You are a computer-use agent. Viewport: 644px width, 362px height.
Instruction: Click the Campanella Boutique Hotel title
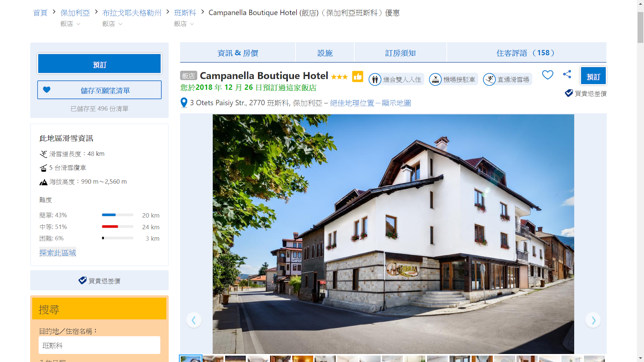point(264,76)
